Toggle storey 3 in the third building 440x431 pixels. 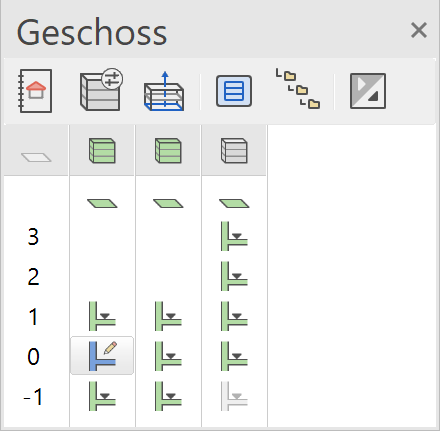[x=234, y=236]
